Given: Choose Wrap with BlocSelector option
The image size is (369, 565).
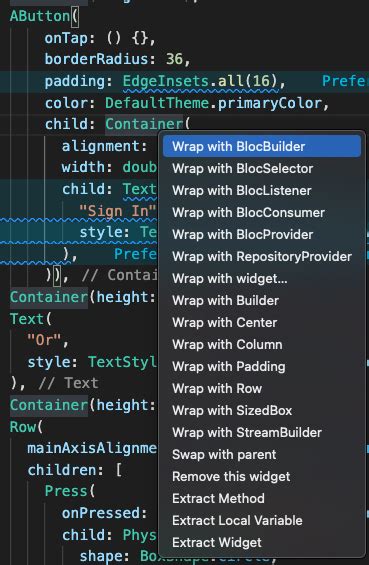Looking at the screenshot, I should 262,168.
